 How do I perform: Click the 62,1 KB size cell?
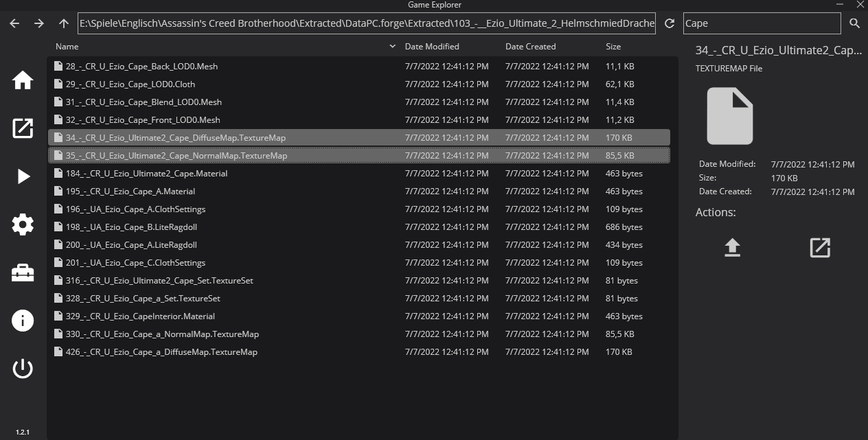pos(619,84)
